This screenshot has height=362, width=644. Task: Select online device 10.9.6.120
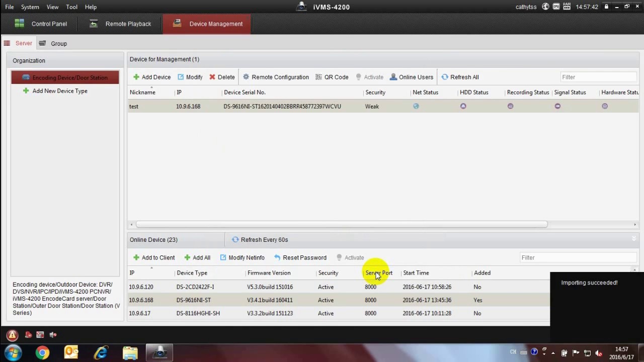pos(339,287)
